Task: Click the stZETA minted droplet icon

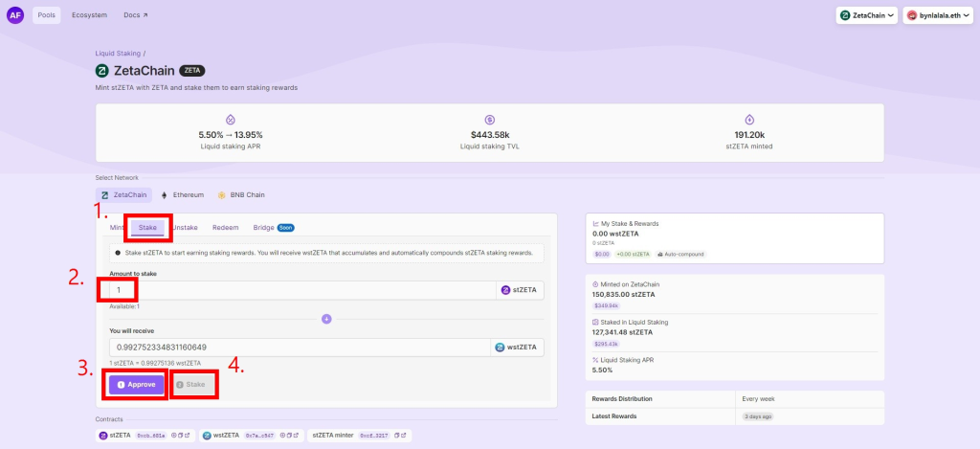Action: 749,120
